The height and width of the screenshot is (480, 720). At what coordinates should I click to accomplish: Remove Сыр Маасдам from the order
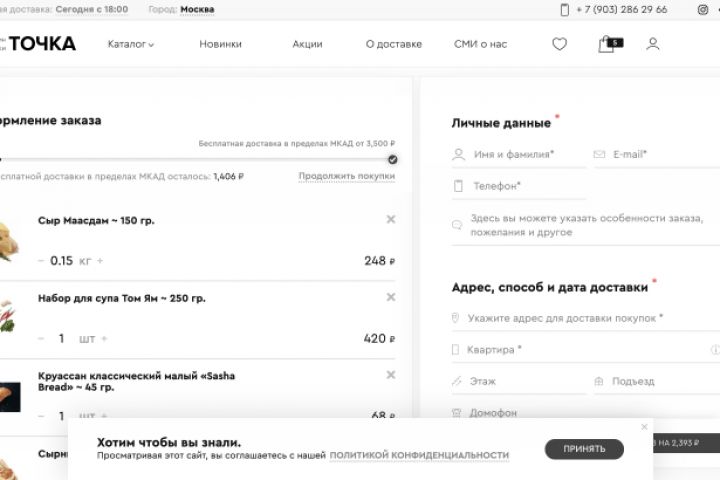click(x=391, y=220)
